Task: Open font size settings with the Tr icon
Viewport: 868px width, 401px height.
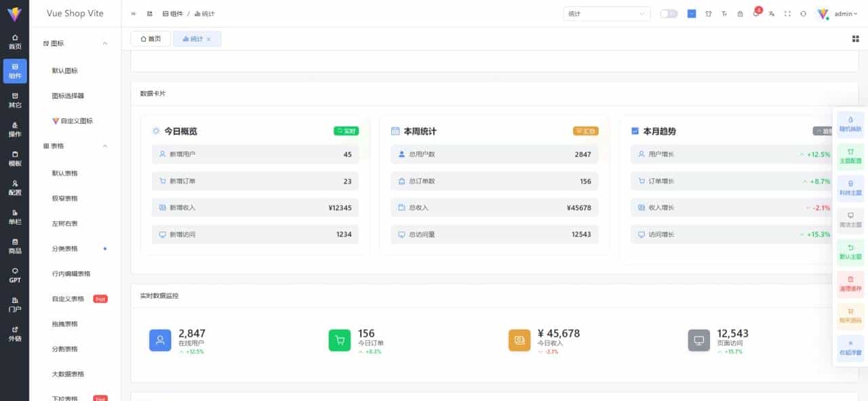Action: [x=724, y=14]
